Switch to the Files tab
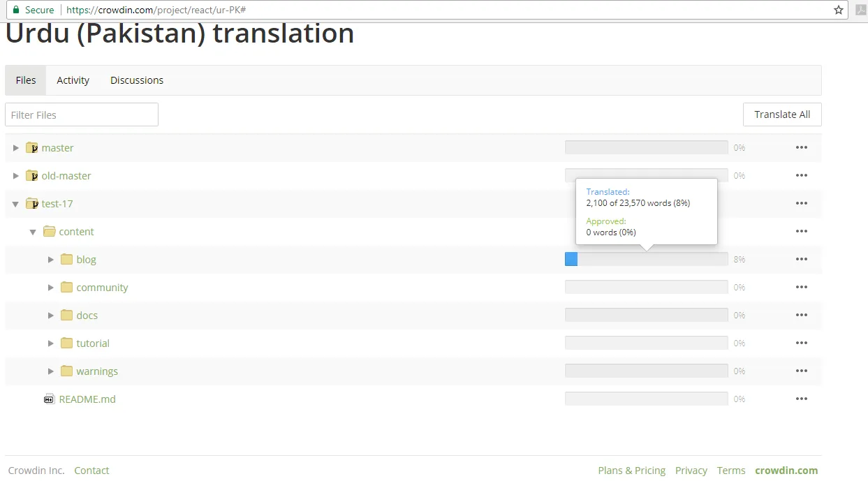 point(26,80)
